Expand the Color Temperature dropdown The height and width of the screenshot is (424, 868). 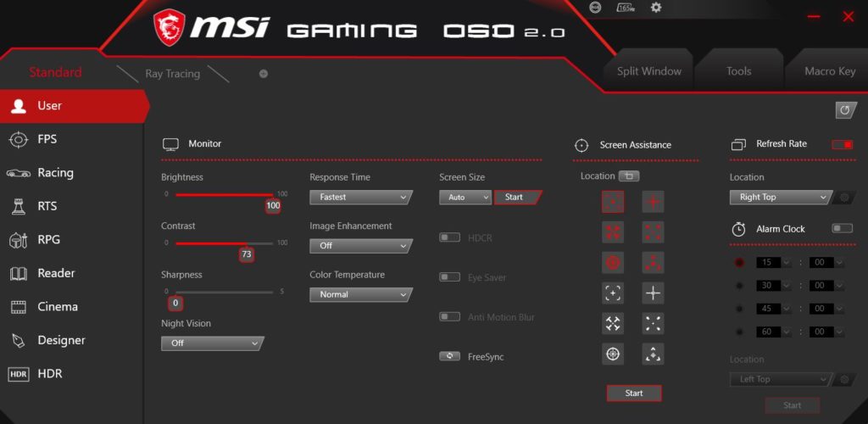pyautogui.click(x=360, y=294)
